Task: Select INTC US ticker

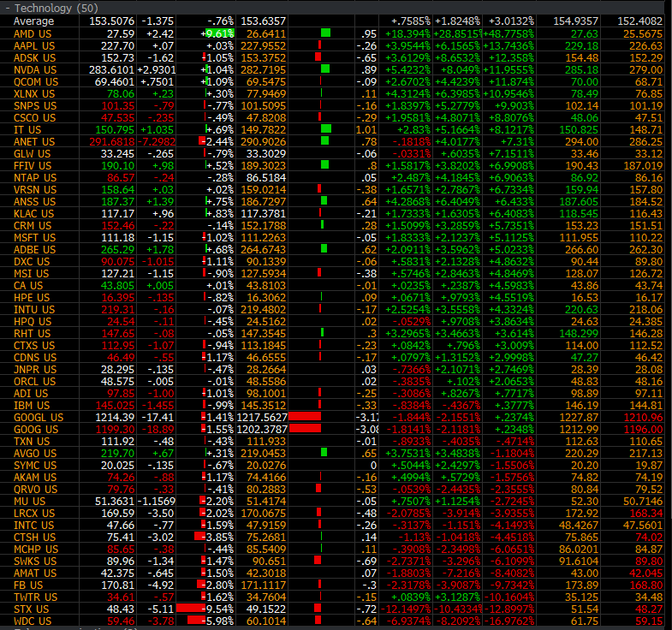Action: (x=34, y=526)
